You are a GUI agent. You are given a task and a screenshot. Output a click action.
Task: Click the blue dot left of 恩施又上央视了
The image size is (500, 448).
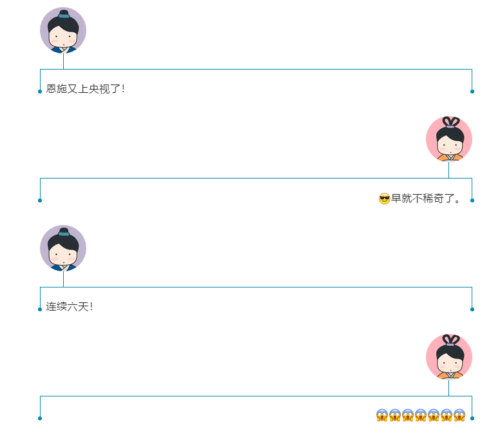(40, 92)
